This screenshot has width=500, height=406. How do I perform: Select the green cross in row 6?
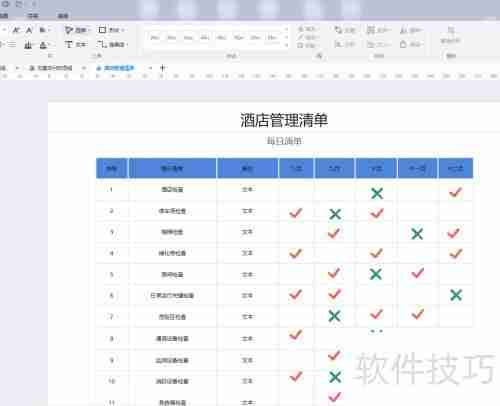[456, 295]
